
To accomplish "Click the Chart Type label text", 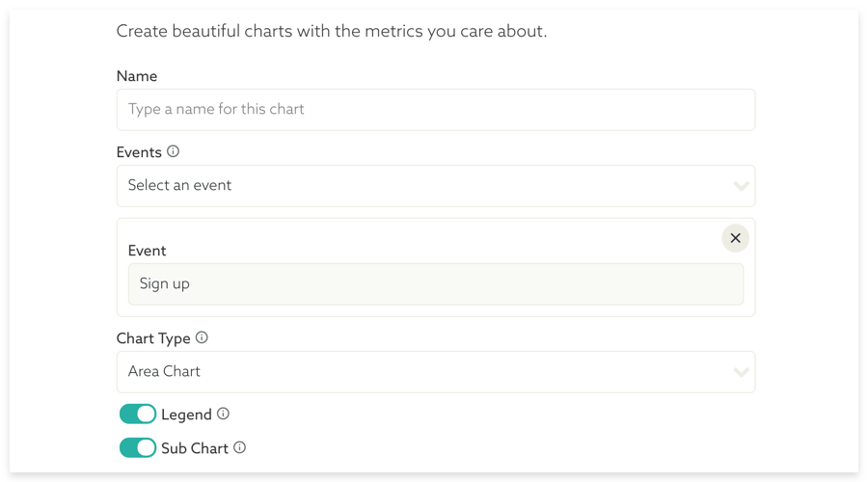I will click(152, 338).
